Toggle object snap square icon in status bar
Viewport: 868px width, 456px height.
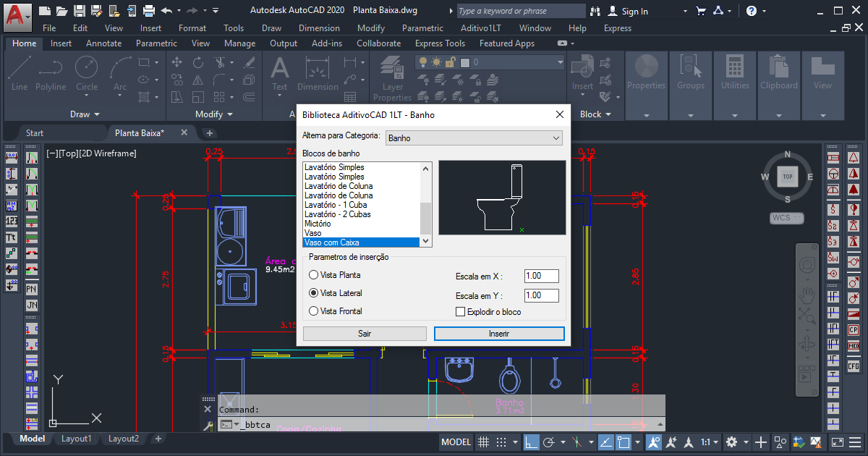624,442
